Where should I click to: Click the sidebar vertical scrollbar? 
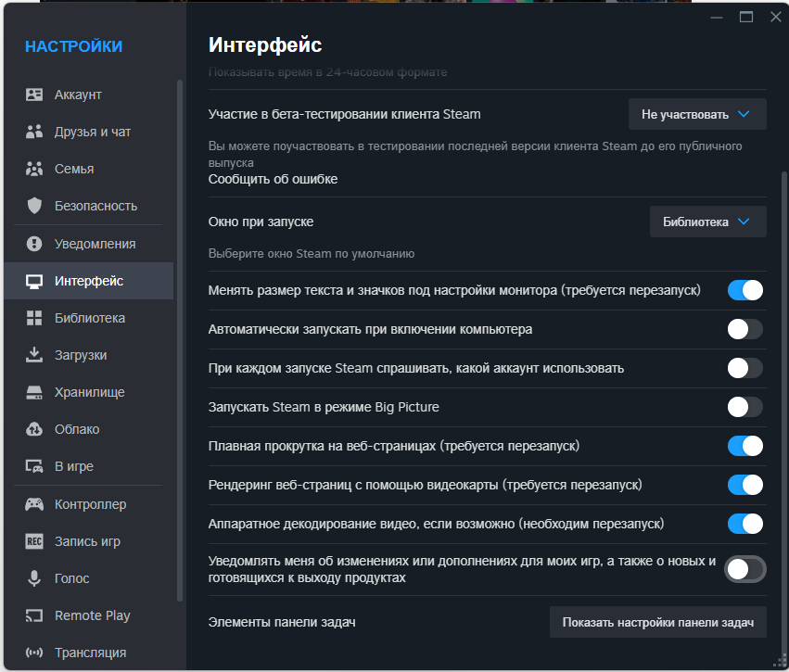[x=180, y=340]
